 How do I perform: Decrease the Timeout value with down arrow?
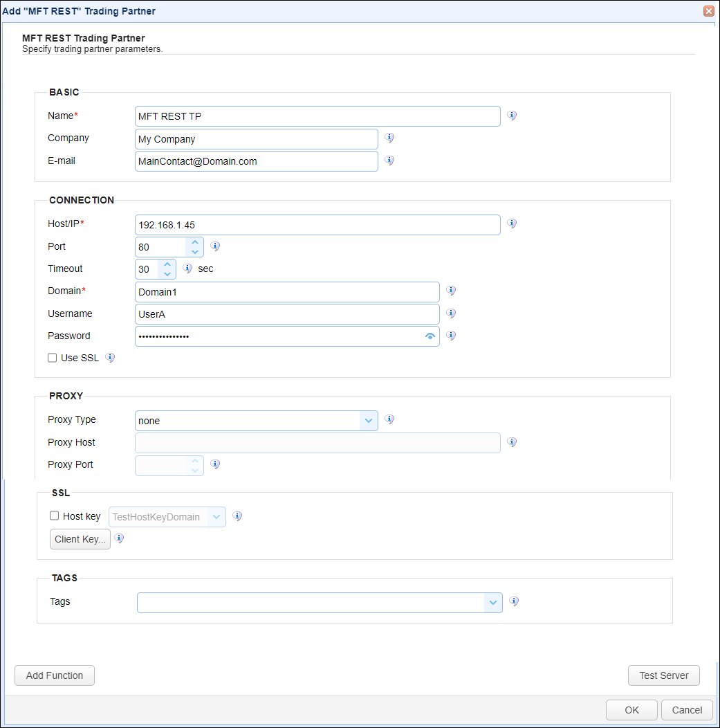pos(167,274)
